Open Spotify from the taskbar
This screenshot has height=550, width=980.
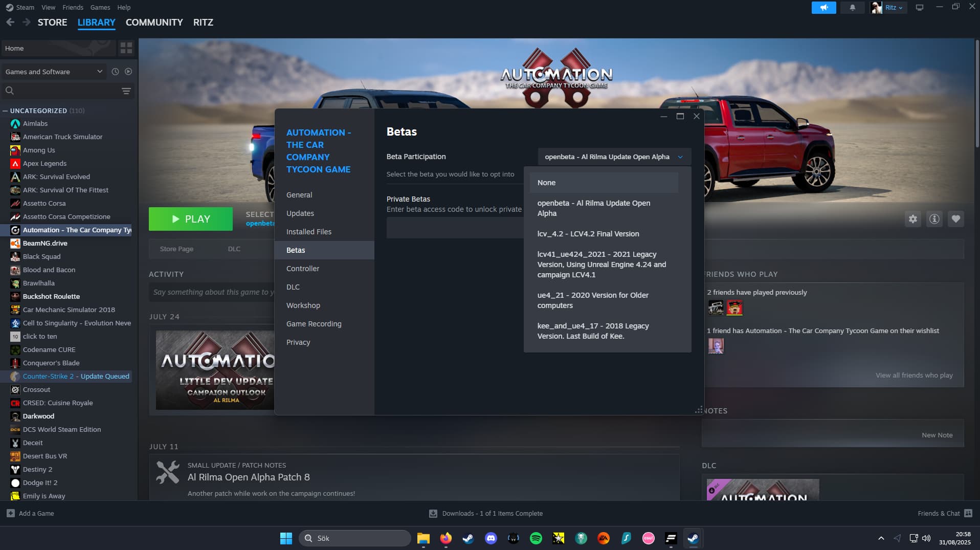536,538
